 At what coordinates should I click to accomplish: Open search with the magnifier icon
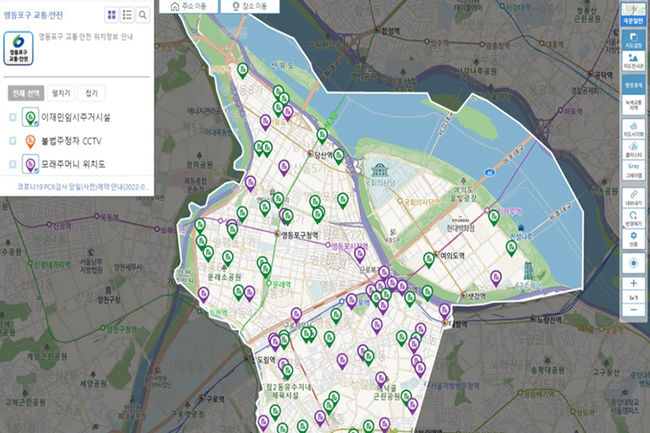tap(143, 15)
